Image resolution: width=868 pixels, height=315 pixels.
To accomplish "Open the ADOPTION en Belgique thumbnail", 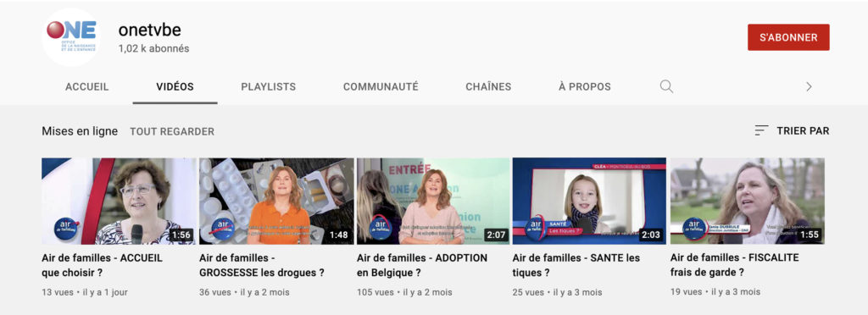I will click(433, 202).
